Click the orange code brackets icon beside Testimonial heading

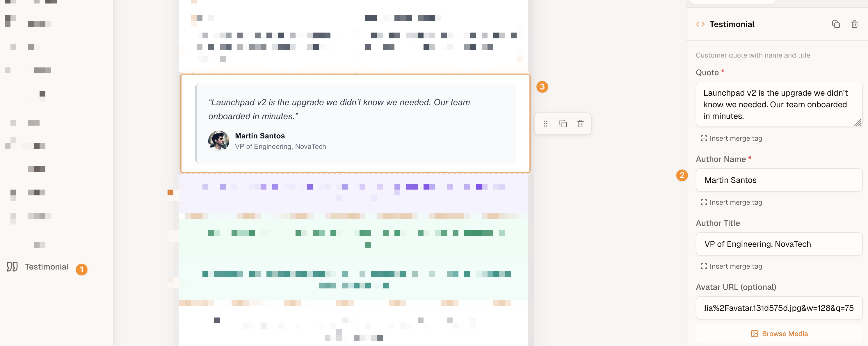[x=700, y=24]
